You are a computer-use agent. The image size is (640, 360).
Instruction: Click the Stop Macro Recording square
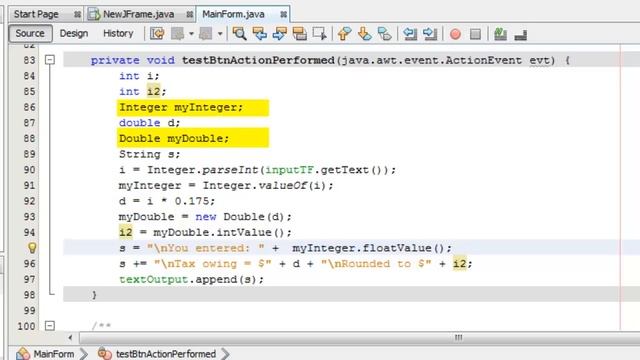[x=475, y=34]
